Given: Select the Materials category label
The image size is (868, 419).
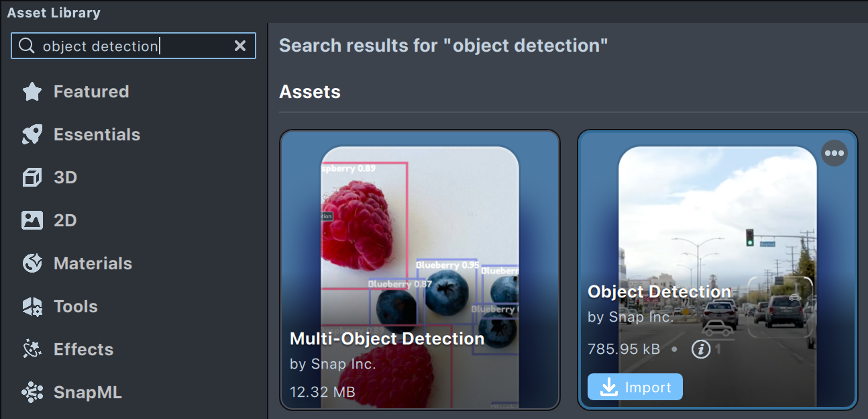Looking at the screenshot, I should click(93, 264).
